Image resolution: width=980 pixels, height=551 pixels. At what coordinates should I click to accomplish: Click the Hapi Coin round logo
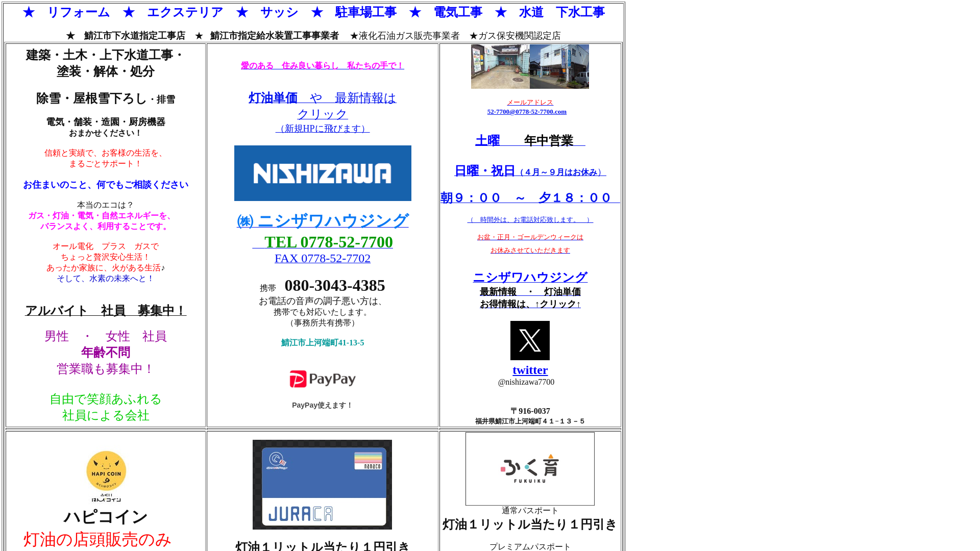(106, 471)
